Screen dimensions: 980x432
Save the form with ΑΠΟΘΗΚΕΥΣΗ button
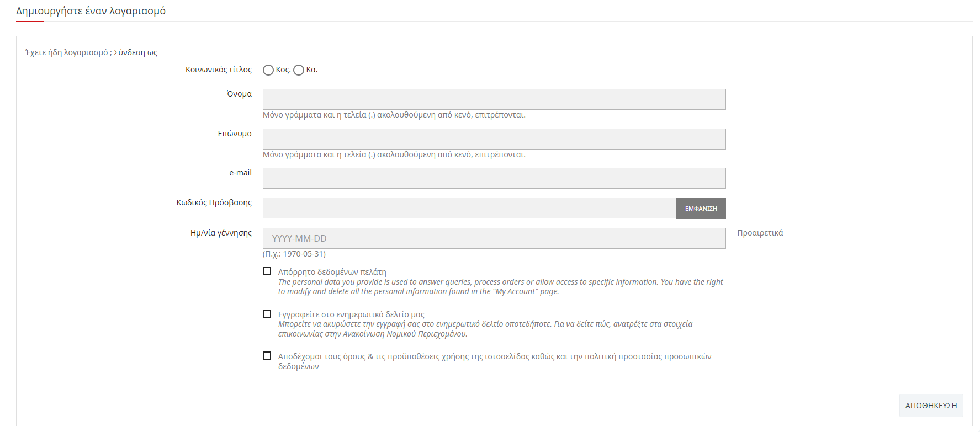pos(931,406)
